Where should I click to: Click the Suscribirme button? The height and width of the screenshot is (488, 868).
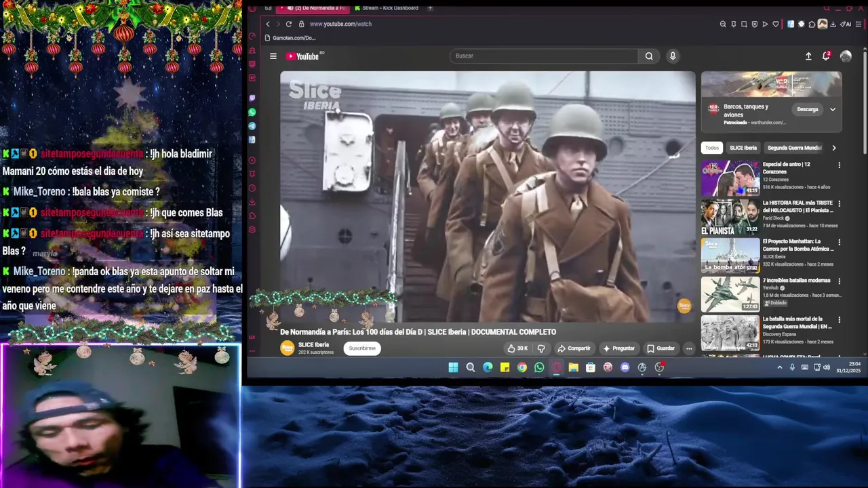(x=362, y=348)
